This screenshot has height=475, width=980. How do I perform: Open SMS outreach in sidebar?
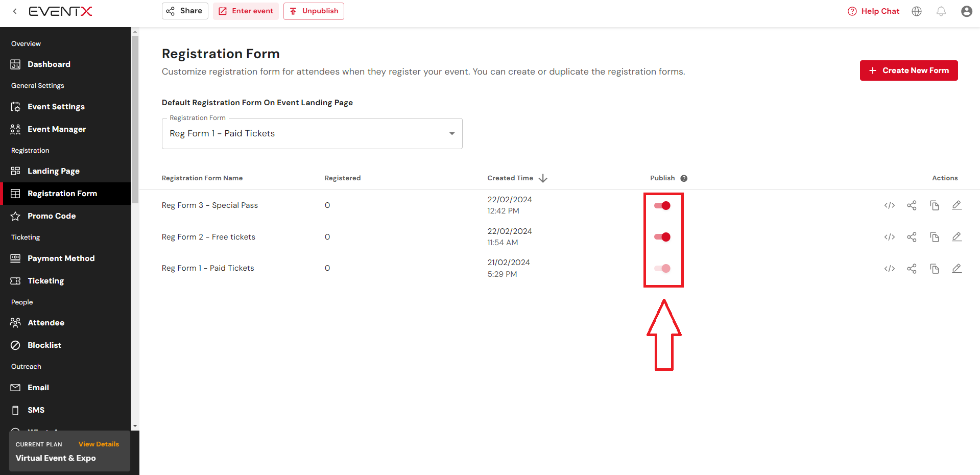click(65, 410)
